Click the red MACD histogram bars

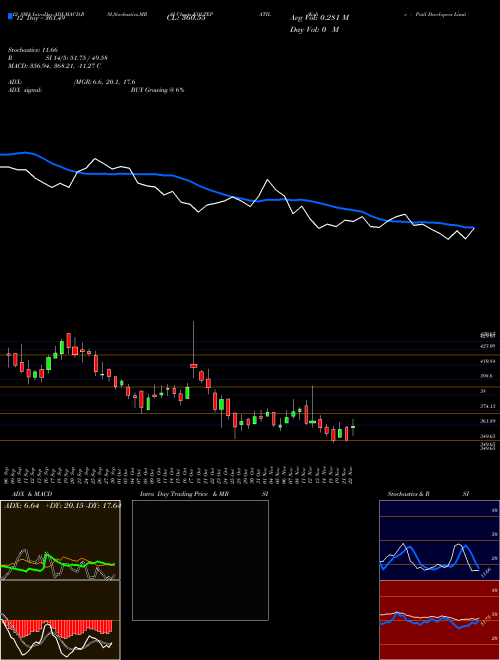point(59,628)
